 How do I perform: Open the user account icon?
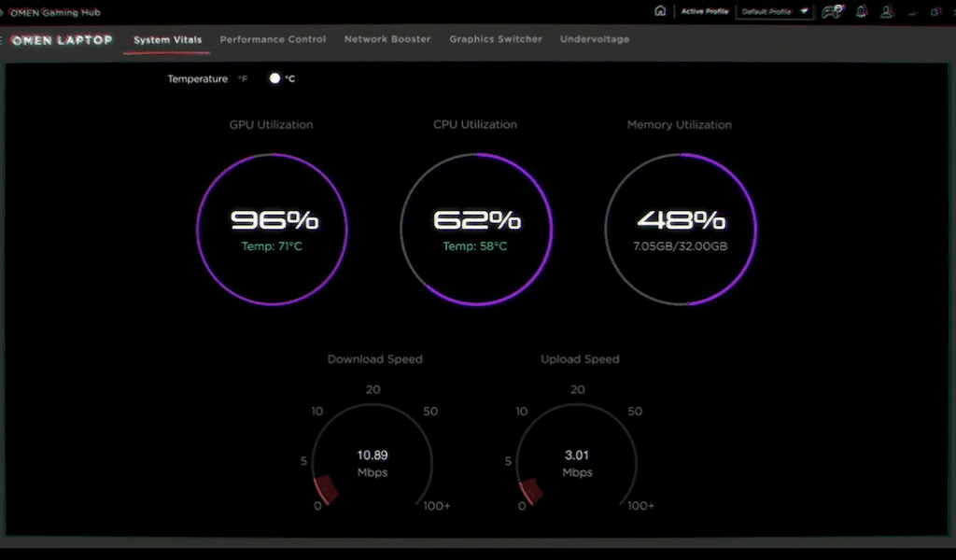click(887, 10)
